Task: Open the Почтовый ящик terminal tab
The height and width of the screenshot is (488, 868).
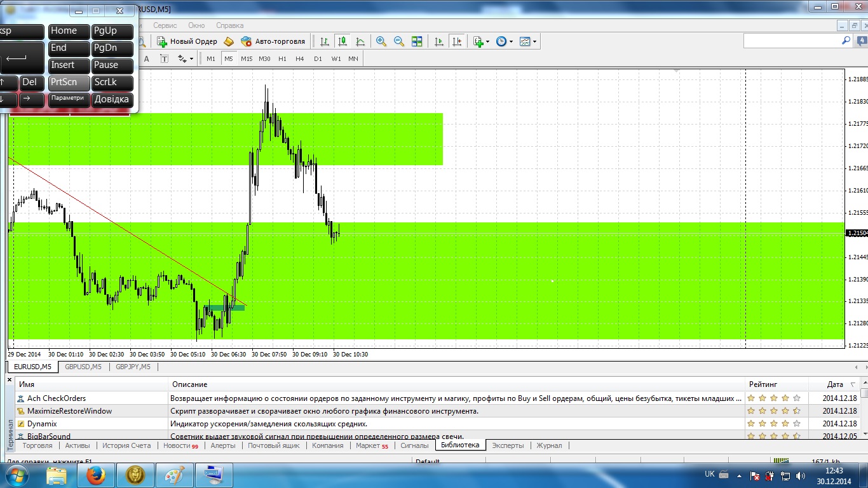Action: point(274,445)
